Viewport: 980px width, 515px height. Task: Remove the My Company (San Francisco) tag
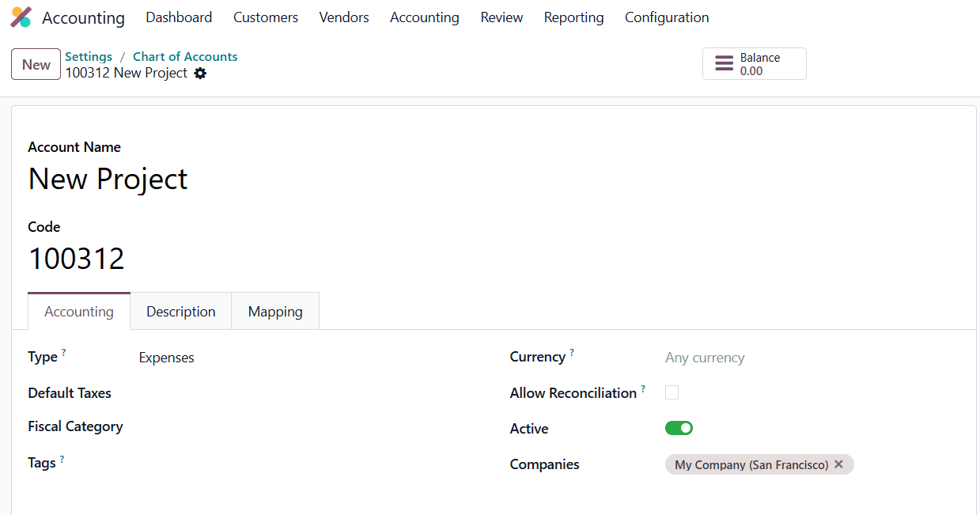[x=838, y=464]
